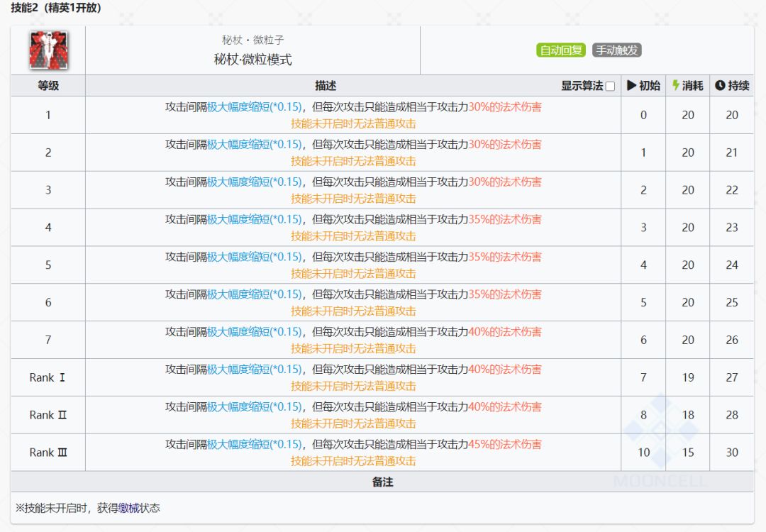Click the blue 极大幅度缩短(*0.15) text in level 1 row
Image resolution: width=766 pixels, height=532 pixels.
click(x=255, y=107)
